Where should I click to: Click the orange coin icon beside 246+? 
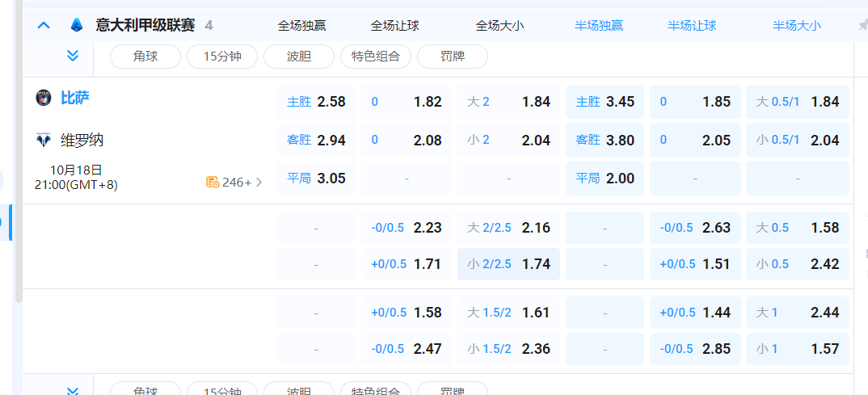(x=213, y=182)
